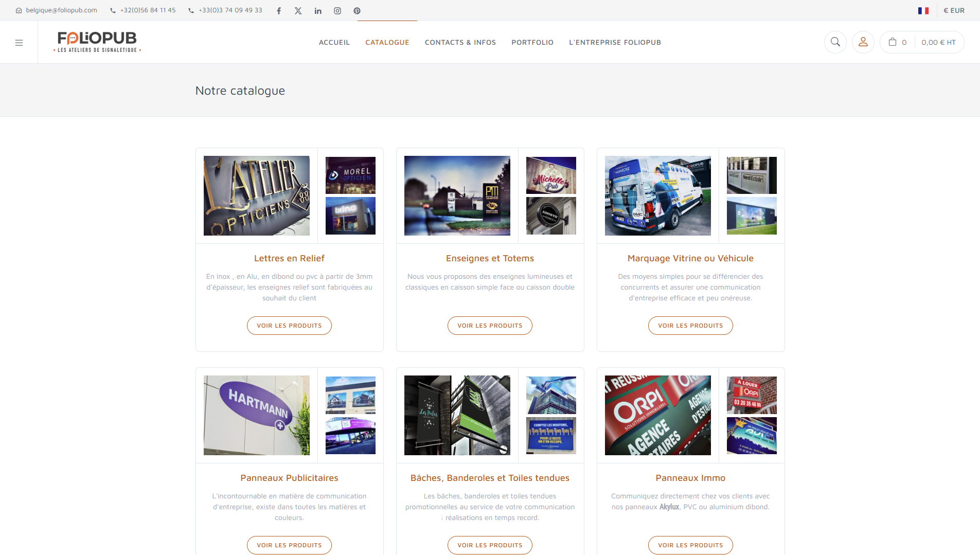Open the X (Twitter) social link
This screenshot has height=555, width=980.
[x=298, y=11]
